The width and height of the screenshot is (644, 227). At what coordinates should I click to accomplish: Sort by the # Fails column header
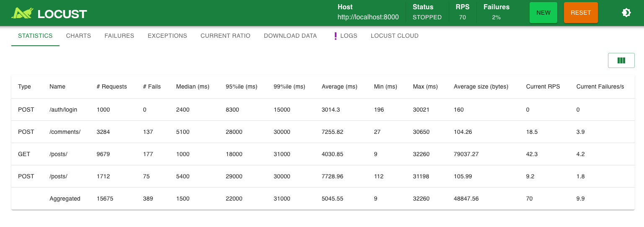(152, 87)
